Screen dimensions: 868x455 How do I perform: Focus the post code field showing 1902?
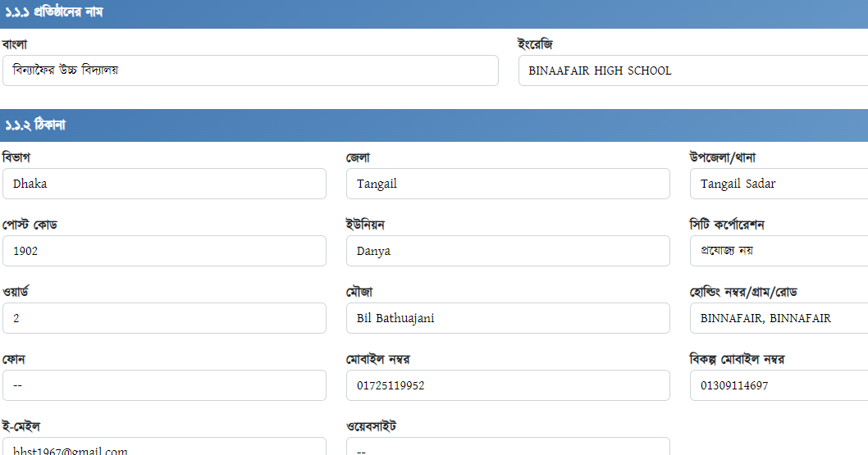(164, 251)
